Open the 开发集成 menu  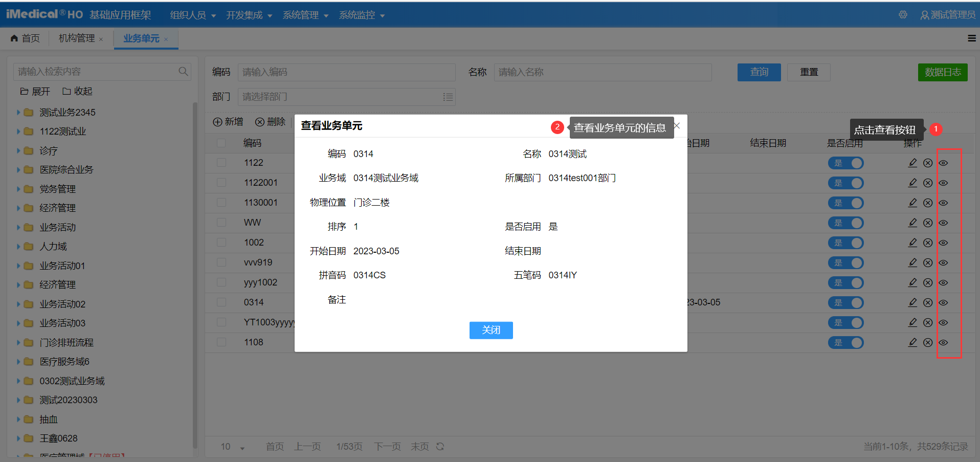[249, 15]
